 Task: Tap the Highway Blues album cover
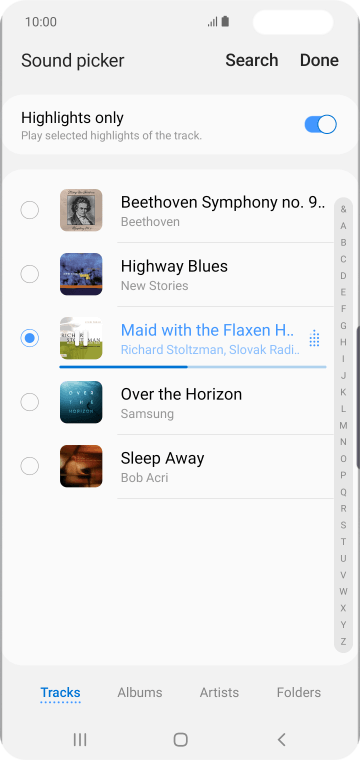coord(81,274)
